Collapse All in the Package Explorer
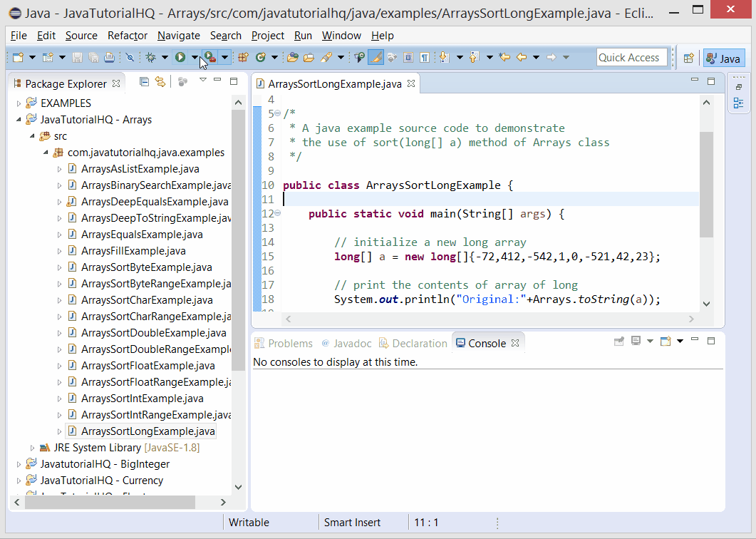 pos(145,82)
